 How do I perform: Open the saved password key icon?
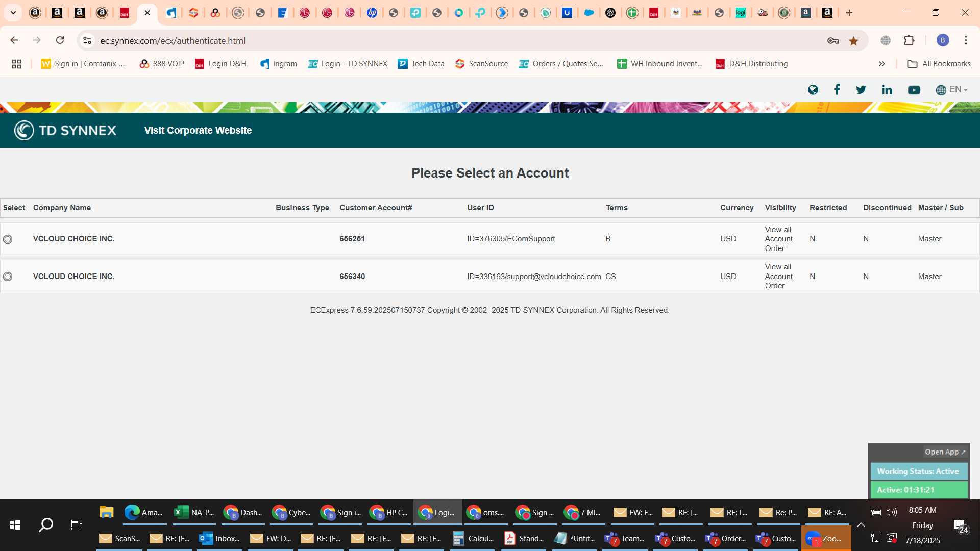(x=833, y=41)
